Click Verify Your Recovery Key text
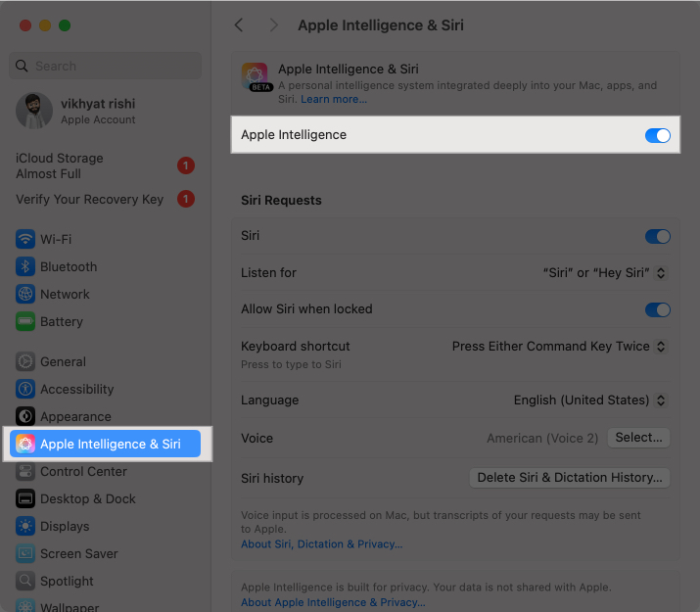 coord(90,199)
